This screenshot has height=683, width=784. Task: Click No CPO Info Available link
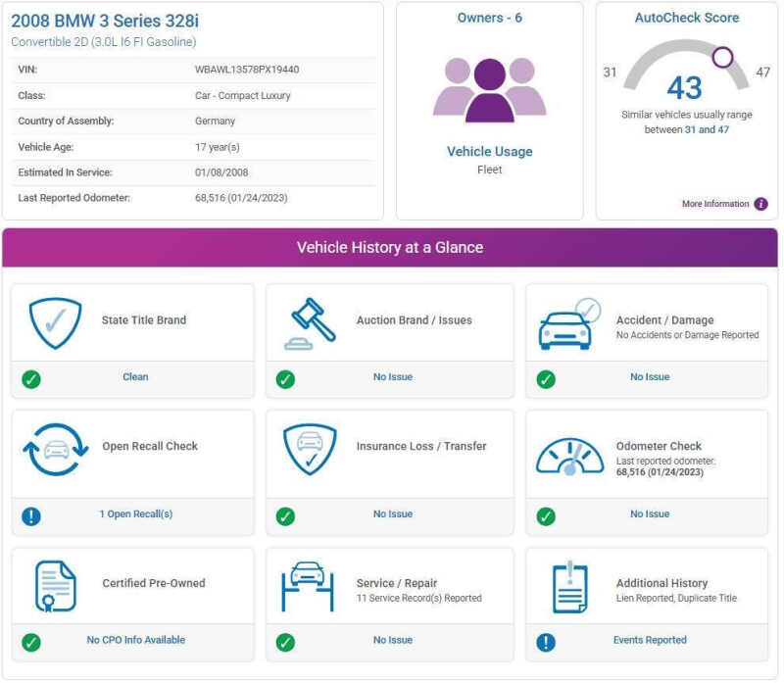(x=135, y=641)
